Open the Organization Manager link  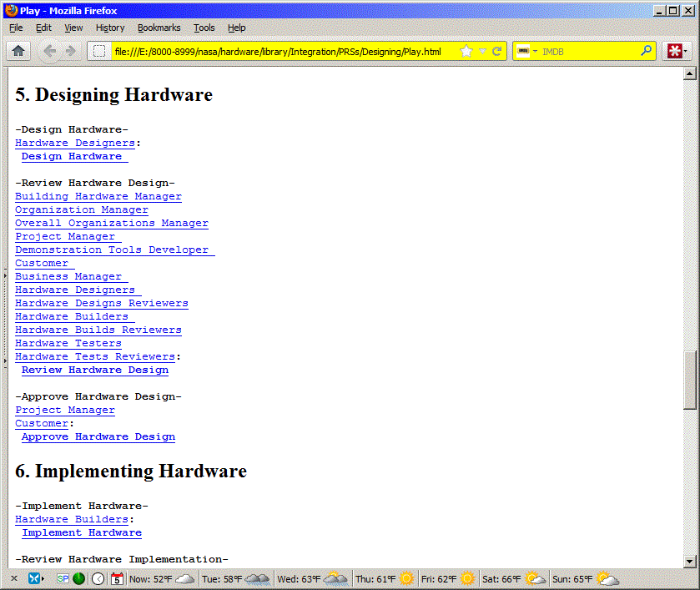[x=82, y=210]
